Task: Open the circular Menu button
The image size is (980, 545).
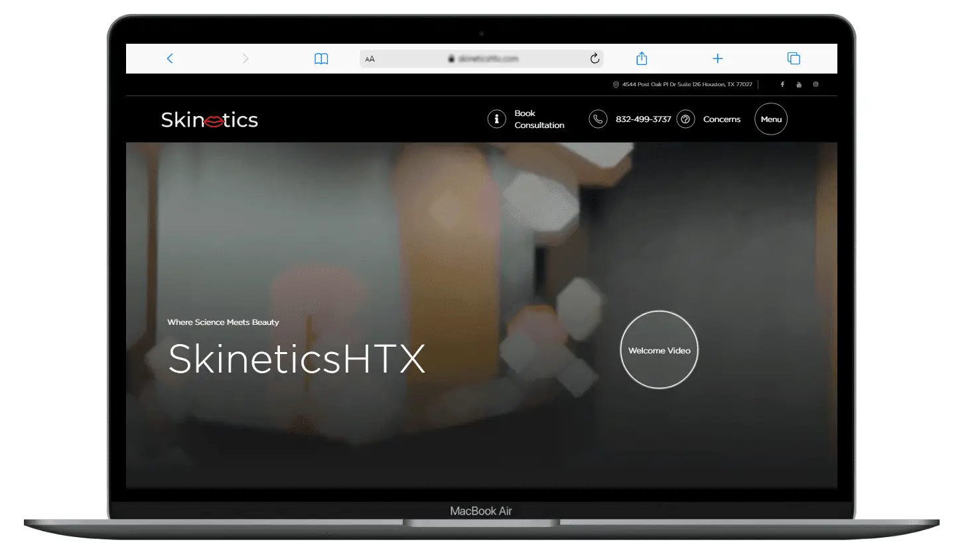Action: point(771,119)
